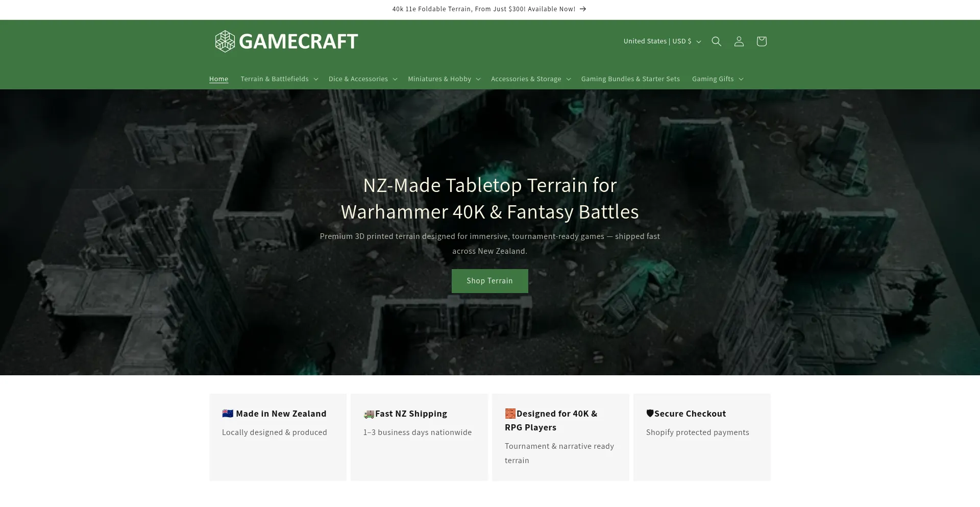
Task: Expand Miniatures & Hobby menu
Action: tap(444, 79)
